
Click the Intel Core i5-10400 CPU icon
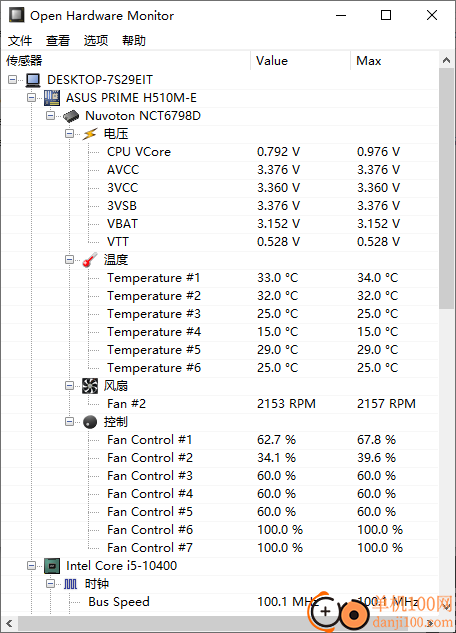pyautogui.click(x=52, y=566)
